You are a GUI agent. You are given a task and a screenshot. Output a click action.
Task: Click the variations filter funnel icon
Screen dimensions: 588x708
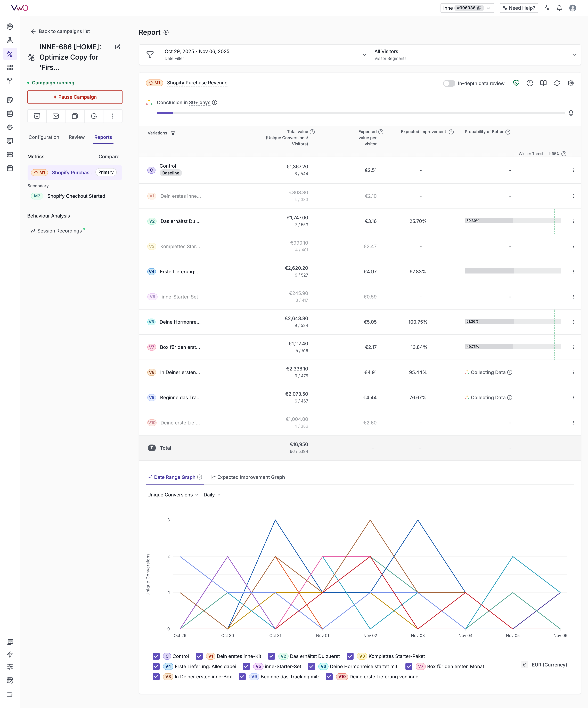point(173,133)
